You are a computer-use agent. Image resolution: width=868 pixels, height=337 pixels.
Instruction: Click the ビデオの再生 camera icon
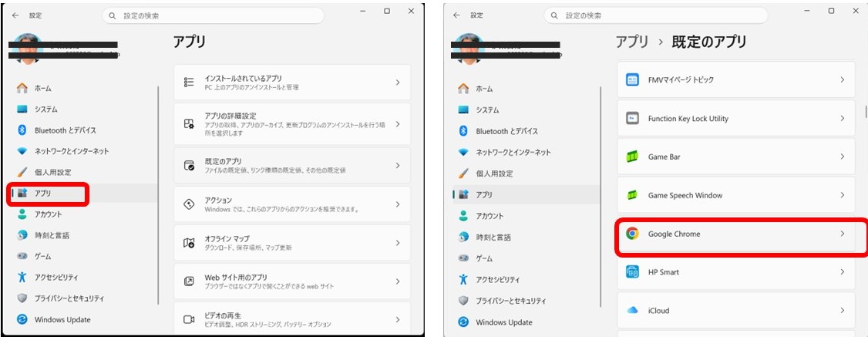click(x=189, y=319)
